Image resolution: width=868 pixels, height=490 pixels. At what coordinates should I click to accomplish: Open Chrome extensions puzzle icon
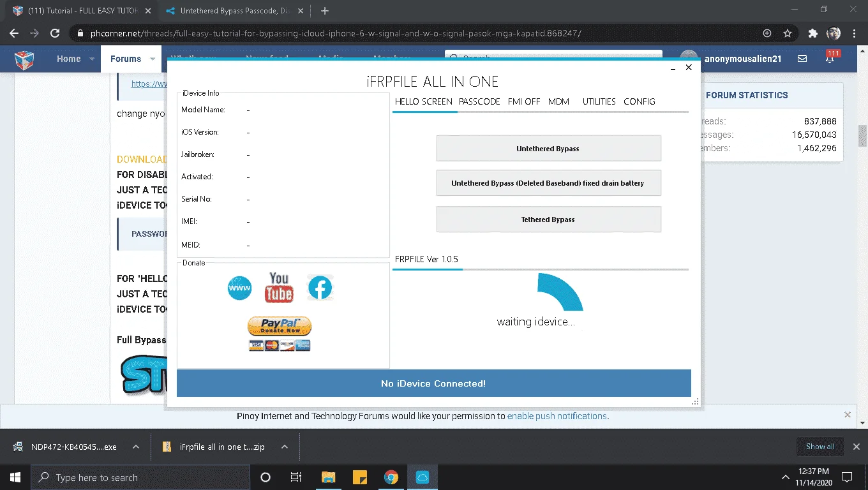tap(812, 33)
